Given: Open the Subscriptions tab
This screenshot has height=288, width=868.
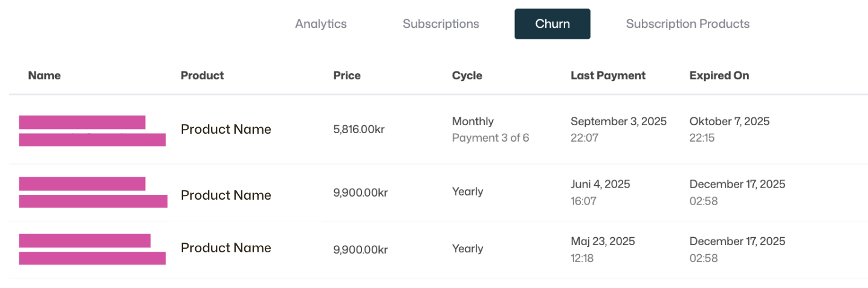Looking at the screenshot, I should tap(441, 24).
